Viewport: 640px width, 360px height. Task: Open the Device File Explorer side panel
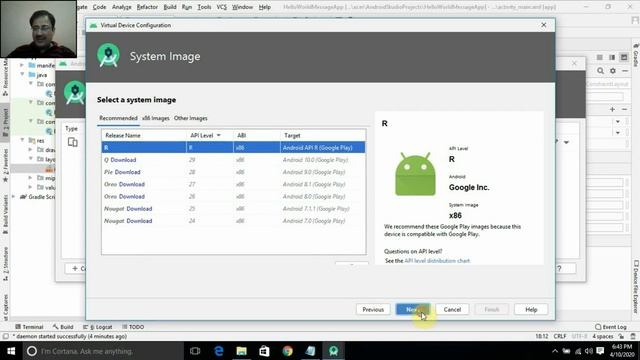pos(636,287)
